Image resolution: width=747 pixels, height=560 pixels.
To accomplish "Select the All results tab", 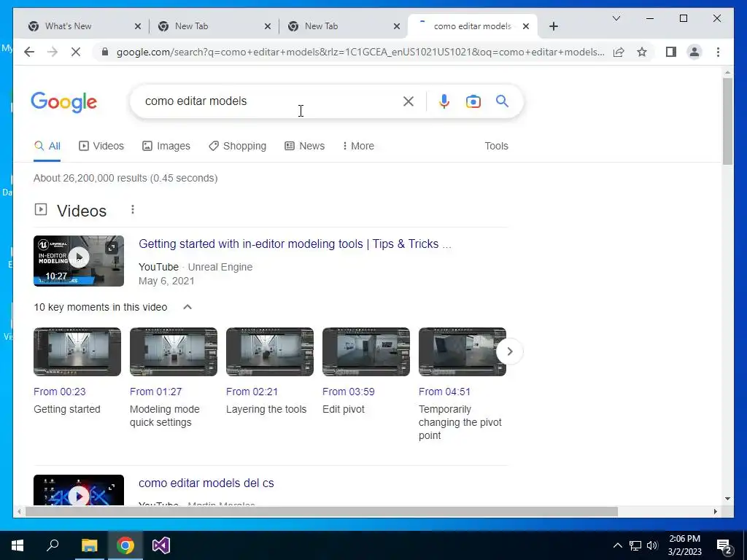I will (x=47, y=146).
